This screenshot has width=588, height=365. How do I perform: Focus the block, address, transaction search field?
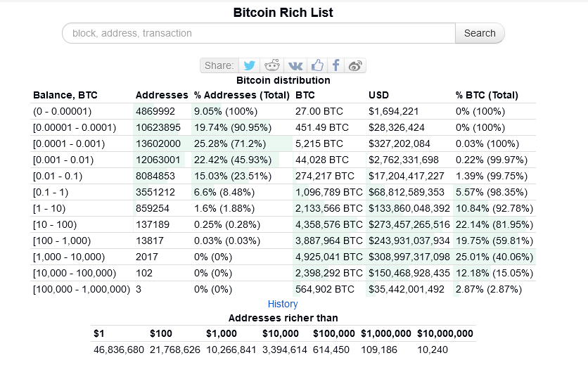tap(259, 33)
